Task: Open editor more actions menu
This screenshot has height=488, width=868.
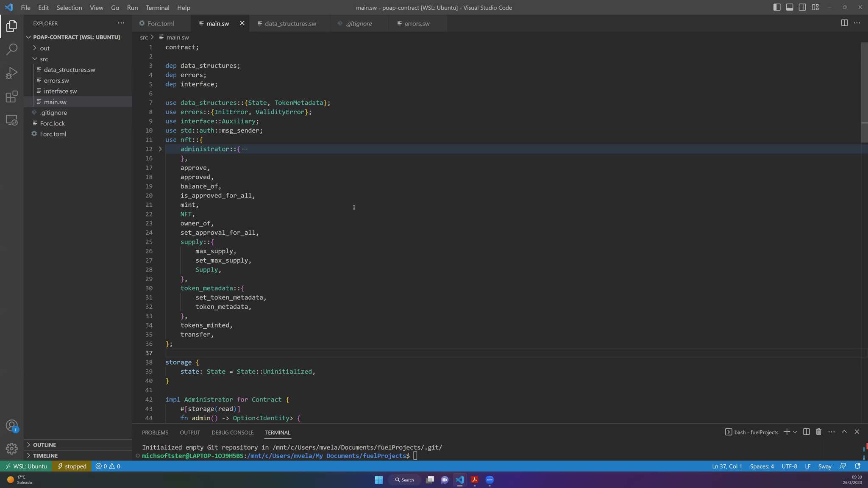Action: (x=857, y=23)
